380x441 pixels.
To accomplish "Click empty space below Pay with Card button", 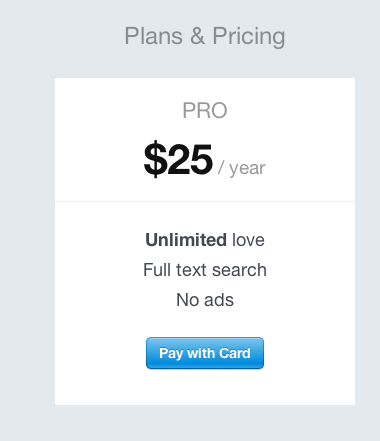I will [205, 387].
